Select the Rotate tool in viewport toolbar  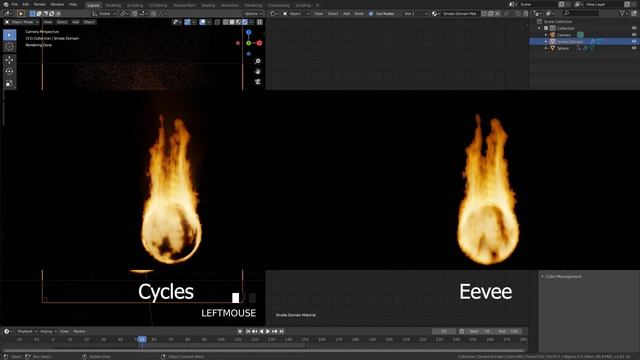[9, 71]
